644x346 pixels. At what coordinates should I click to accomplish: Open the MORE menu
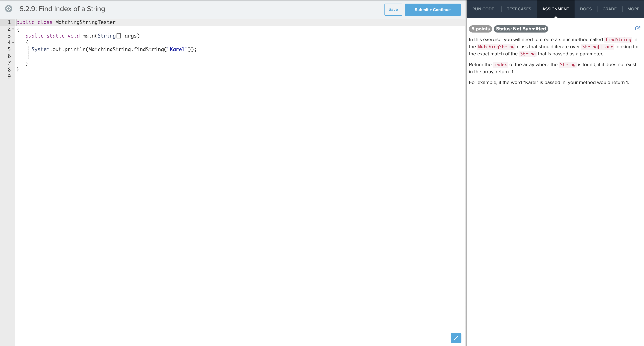coord(633,9)
